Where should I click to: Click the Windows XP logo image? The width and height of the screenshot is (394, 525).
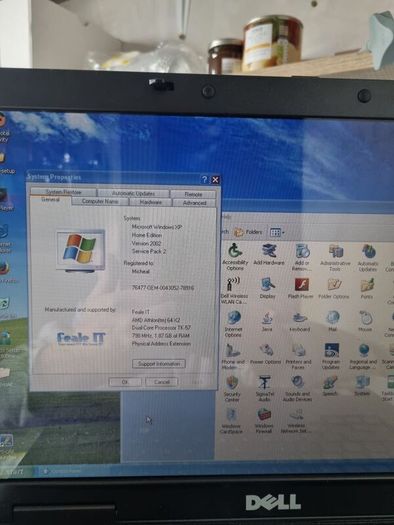[x=81, y=250]
